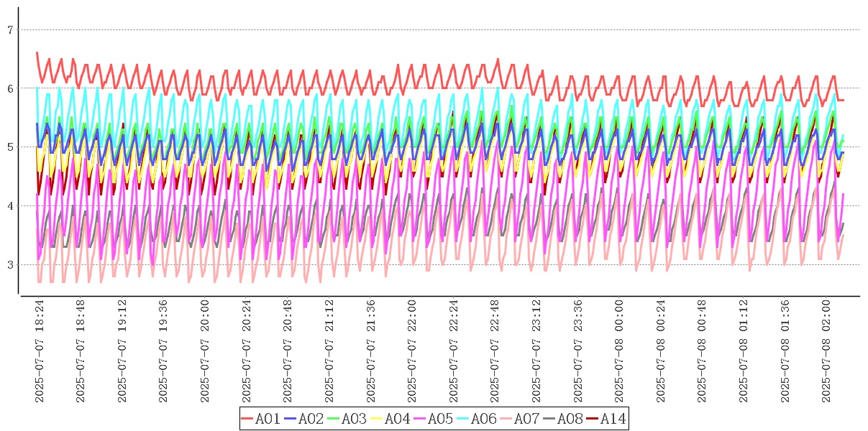Click the magenta A05 legend entry

pyautogui.click(x=434, y=419)
